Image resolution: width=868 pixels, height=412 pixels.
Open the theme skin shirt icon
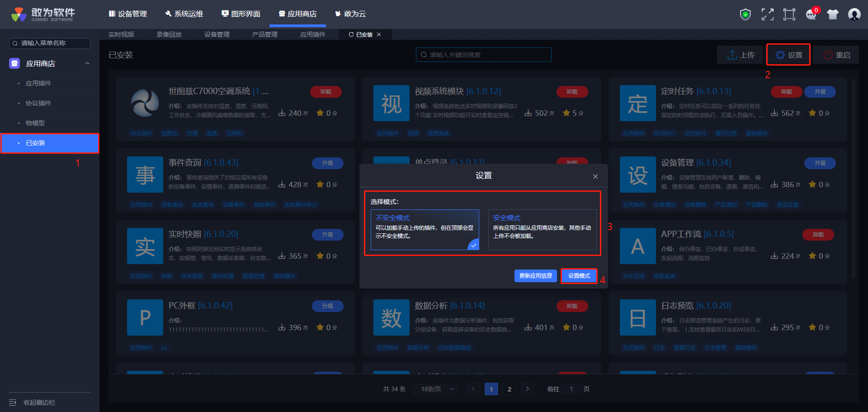click(833, 14)
